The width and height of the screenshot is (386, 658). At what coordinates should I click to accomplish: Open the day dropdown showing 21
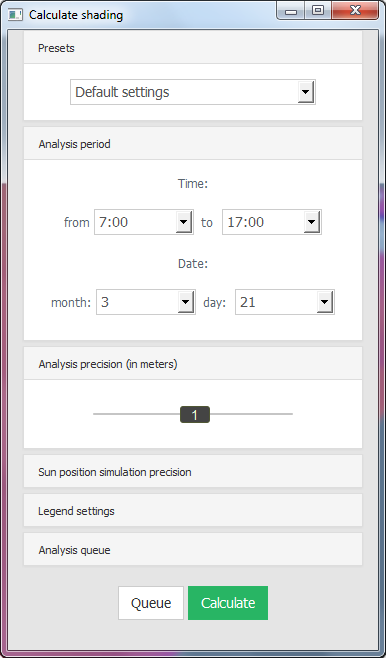tap(284, 302)
